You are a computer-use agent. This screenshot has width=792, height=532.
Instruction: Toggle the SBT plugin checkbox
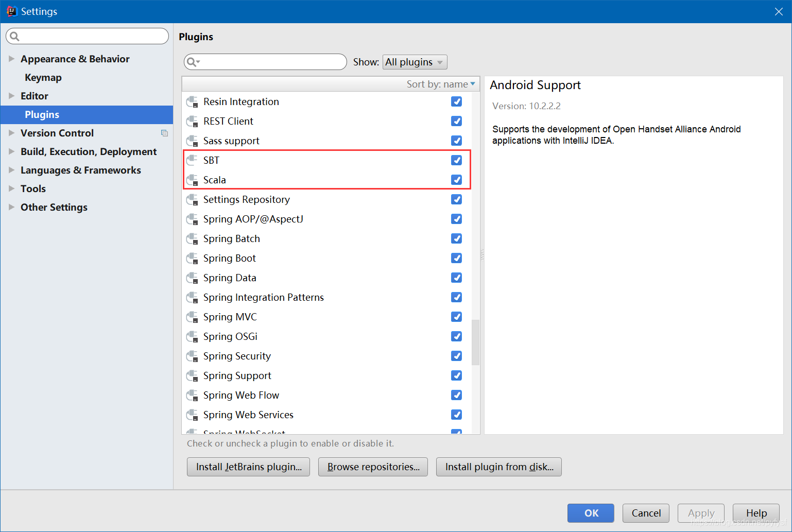pos(456,160)
